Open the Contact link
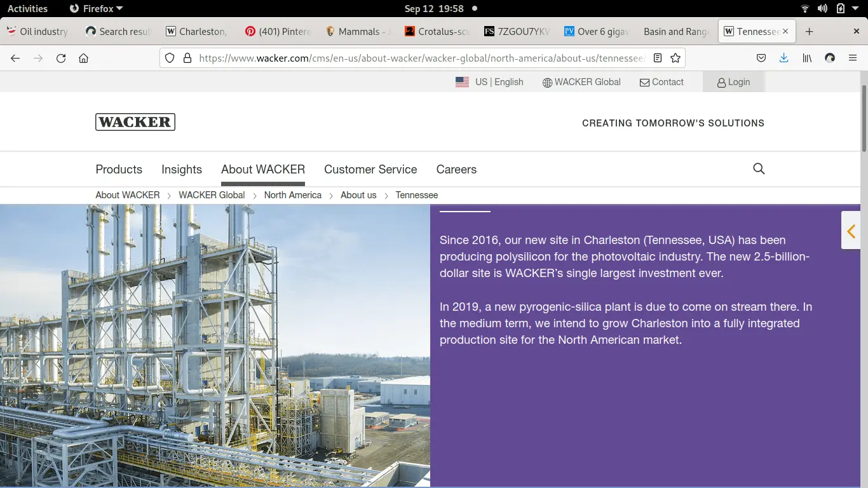 coord(661,82)
